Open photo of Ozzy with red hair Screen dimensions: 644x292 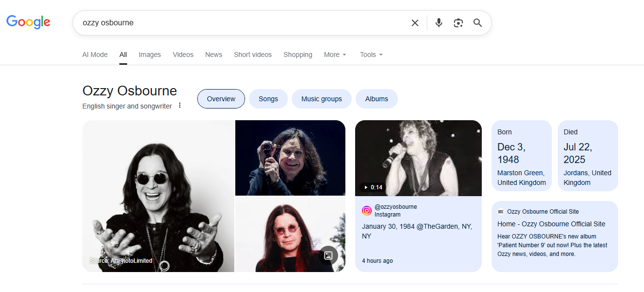tap(290, 235)
